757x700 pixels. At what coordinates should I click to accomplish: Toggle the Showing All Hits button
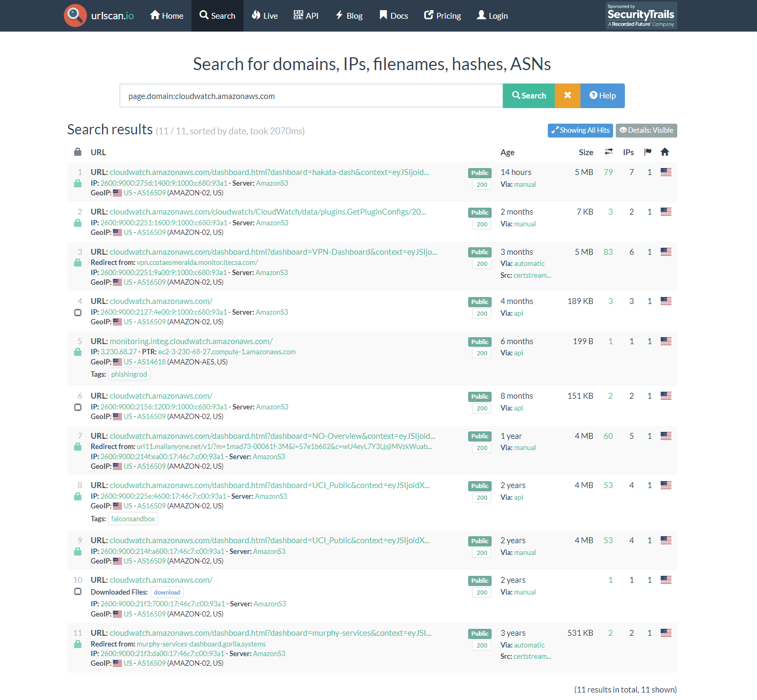click(580, 131)
